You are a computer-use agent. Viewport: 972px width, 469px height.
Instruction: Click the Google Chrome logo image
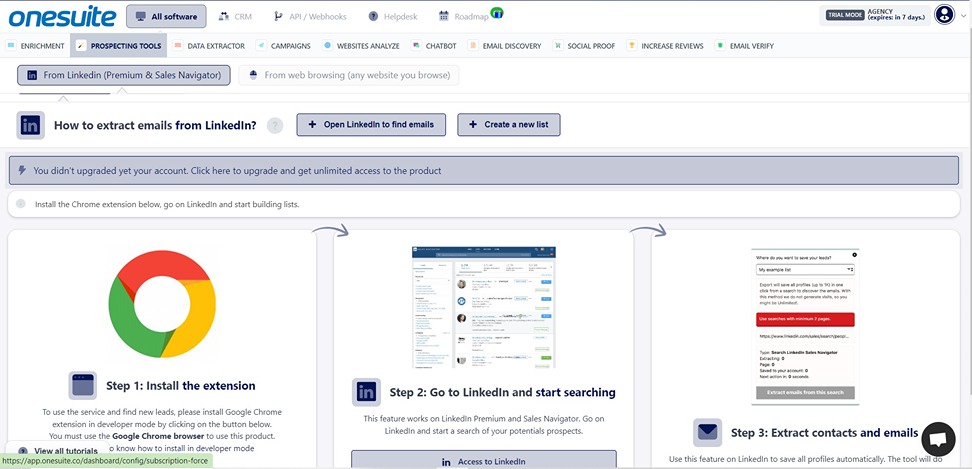coord(162,304)
